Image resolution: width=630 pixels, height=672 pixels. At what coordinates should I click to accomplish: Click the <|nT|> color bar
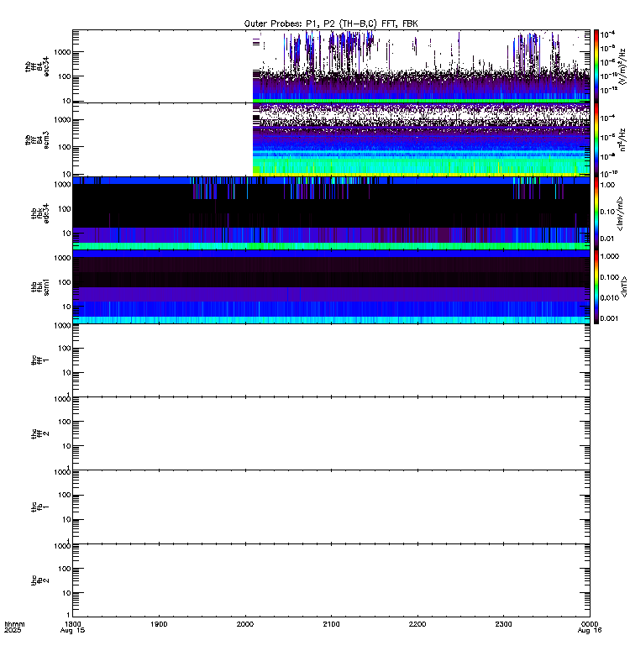tap(596, 286)
